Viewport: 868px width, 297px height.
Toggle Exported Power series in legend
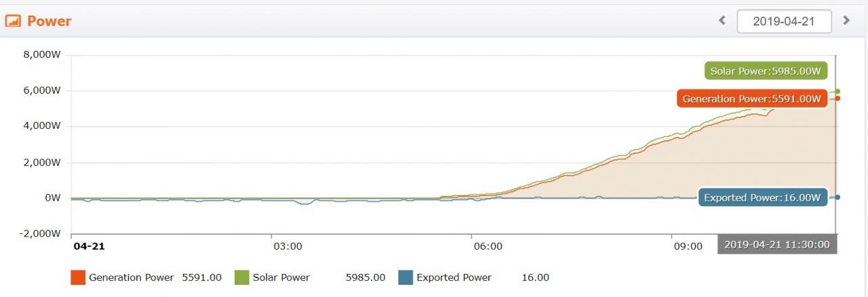(x=454, y=277)
